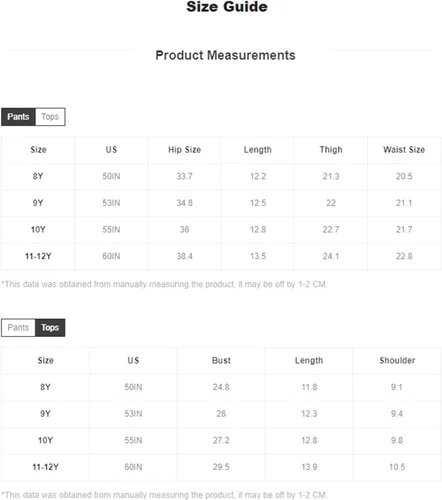
Task: Click the 10.5 shoulder value cell
Action: click(x=397, y=467)
